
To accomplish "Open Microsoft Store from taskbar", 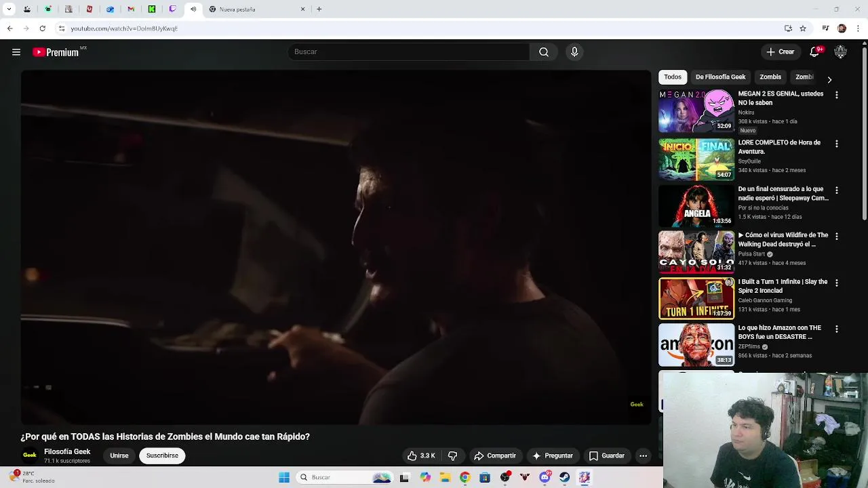I will tap(485, 478).
